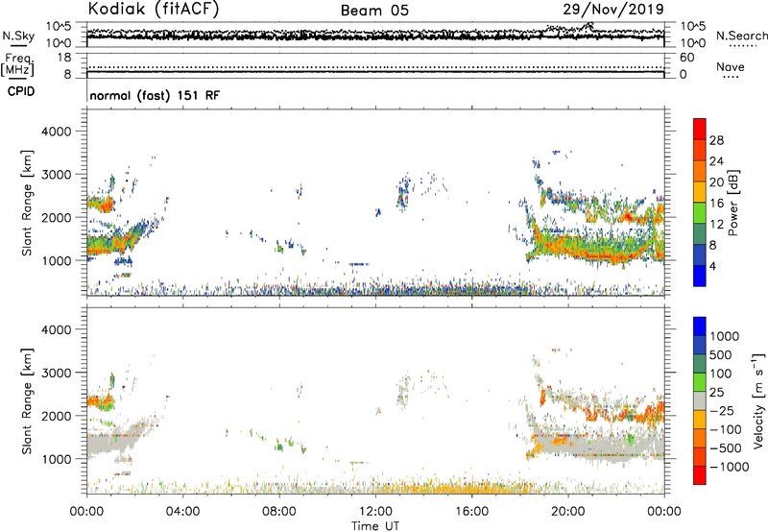The width and height of the screenshot is (768, 532).
Task: Select the "100" label on Velocity color bar
Action: (x=723, y=374)
